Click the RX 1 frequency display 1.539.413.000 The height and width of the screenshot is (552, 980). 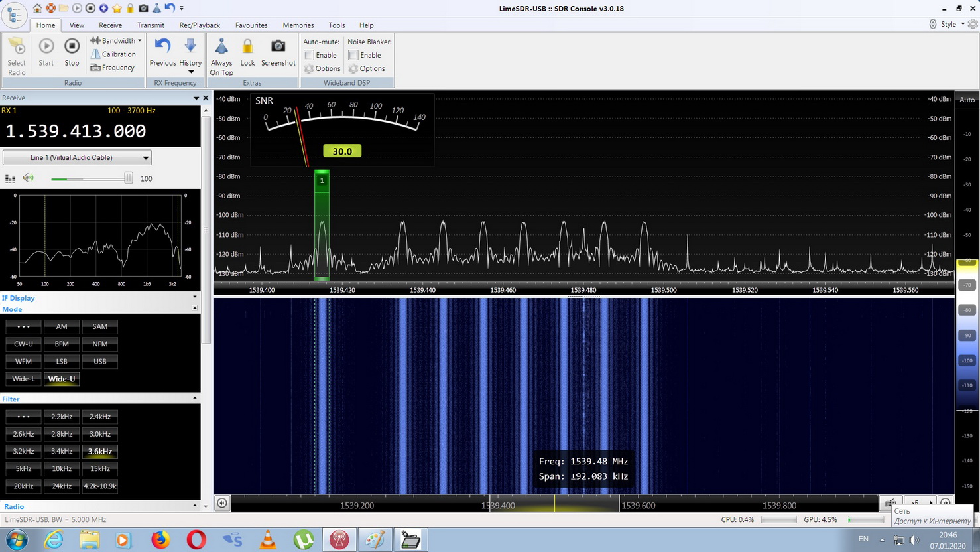click(76, 131)
